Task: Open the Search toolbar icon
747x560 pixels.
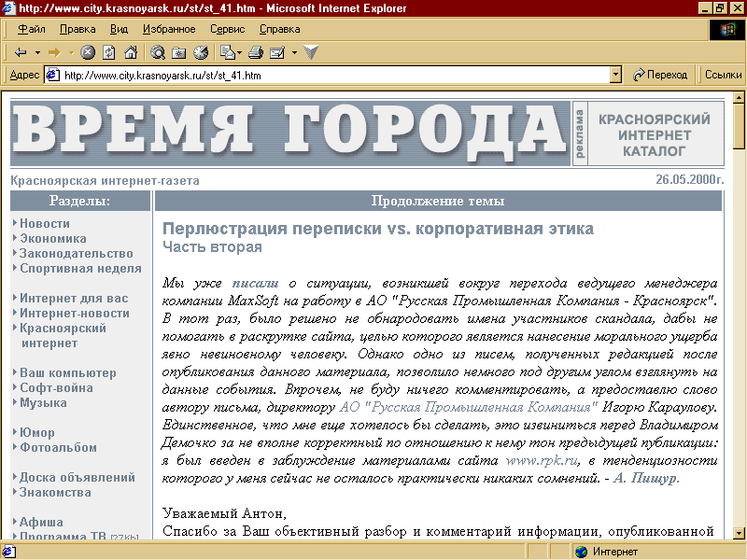Action: click(x=158, y=52)
